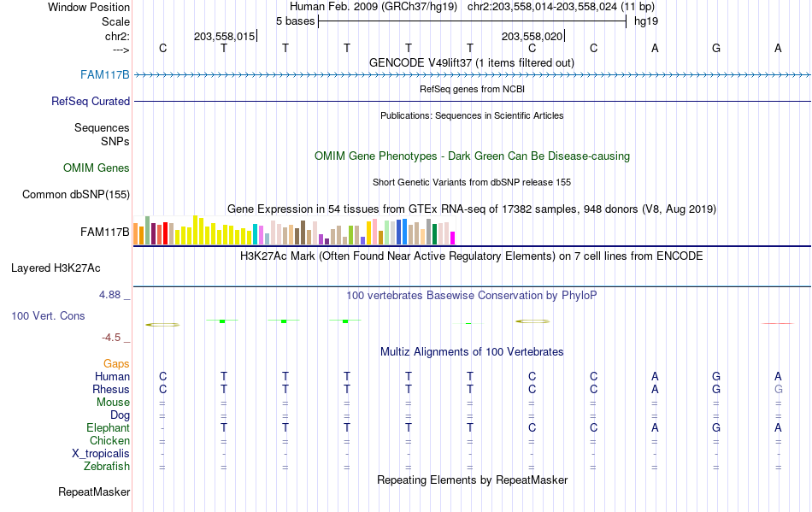Click the tallest yellow GTEx expression bar

(x=195, y=230)
